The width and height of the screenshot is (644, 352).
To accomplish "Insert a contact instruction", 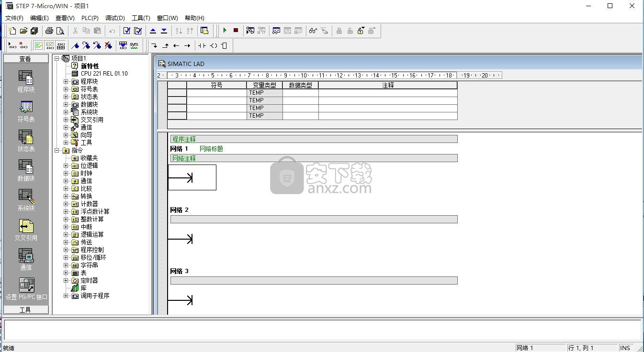I will 202,45.
